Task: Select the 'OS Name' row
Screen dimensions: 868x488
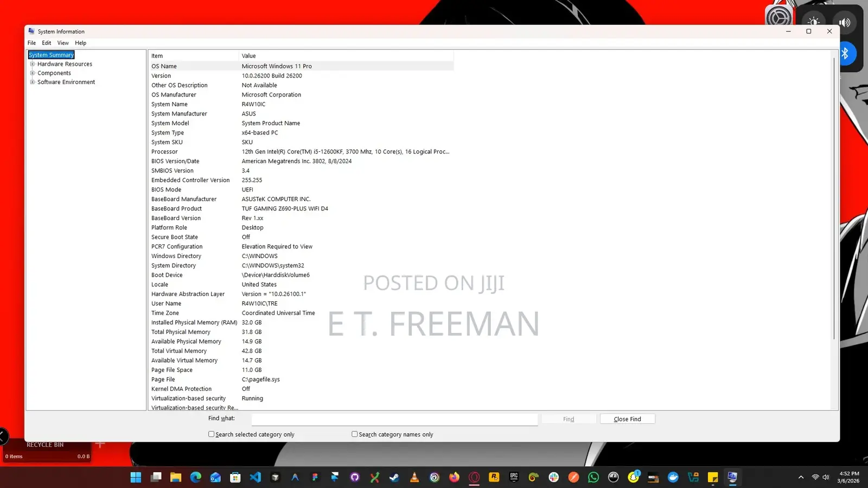Action: coord(301,66)
